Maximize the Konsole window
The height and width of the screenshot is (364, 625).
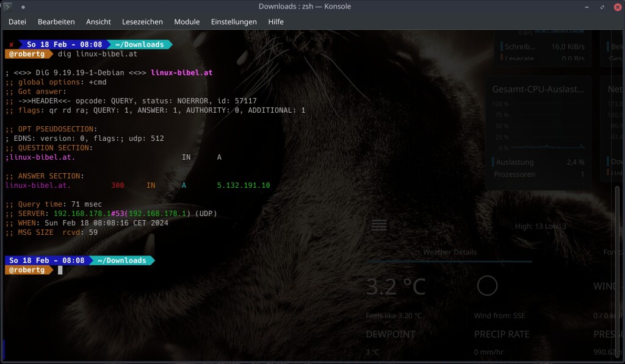(x=602, y=7)
